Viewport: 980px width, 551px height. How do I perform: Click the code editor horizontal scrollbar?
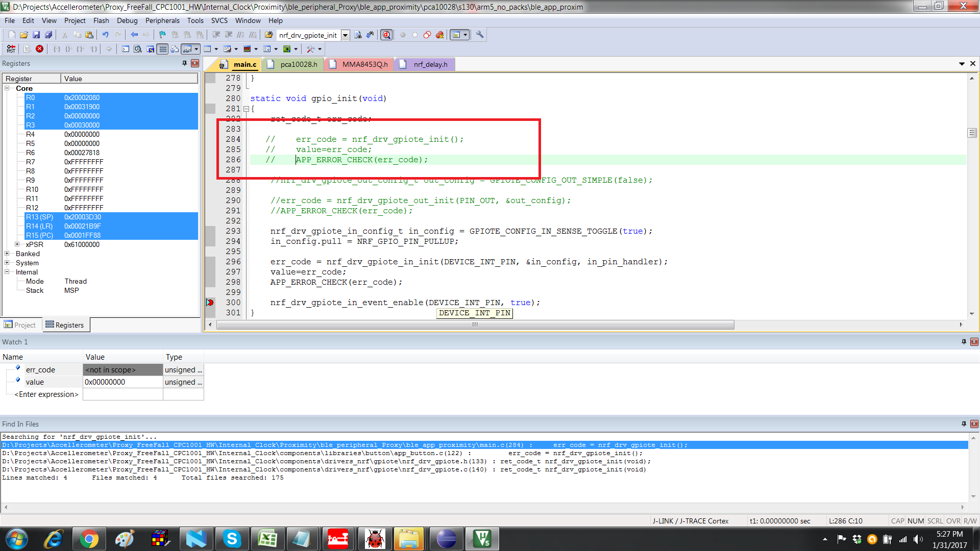tap(475, 325)
